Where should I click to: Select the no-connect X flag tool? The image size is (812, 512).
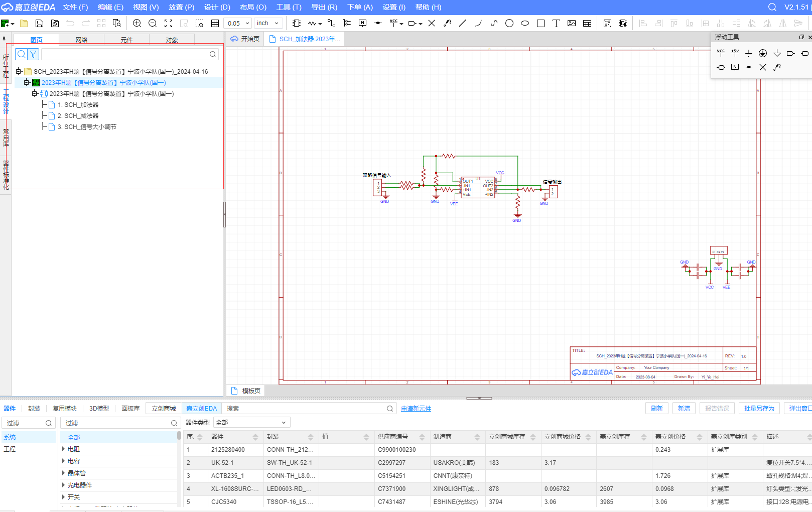pyautogui.click(x=432, y=23)
